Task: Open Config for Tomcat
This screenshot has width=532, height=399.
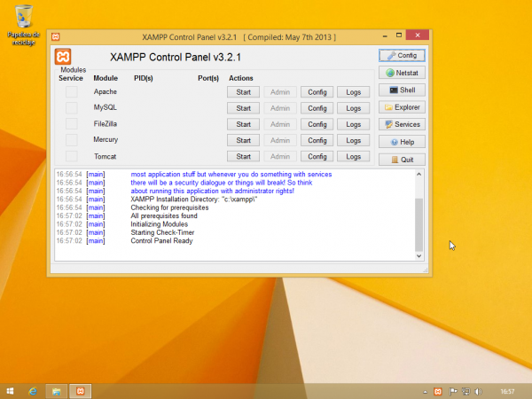Action: tap(317, 156)
